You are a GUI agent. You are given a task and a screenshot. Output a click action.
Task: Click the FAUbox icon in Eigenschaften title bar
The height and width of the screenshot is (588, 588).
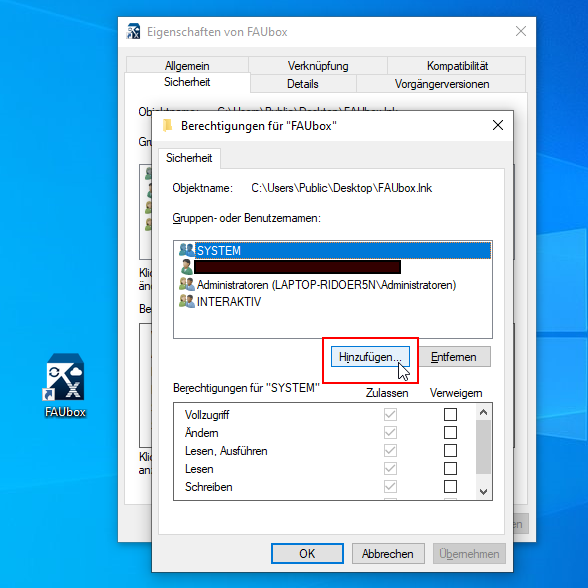(134, 32)
